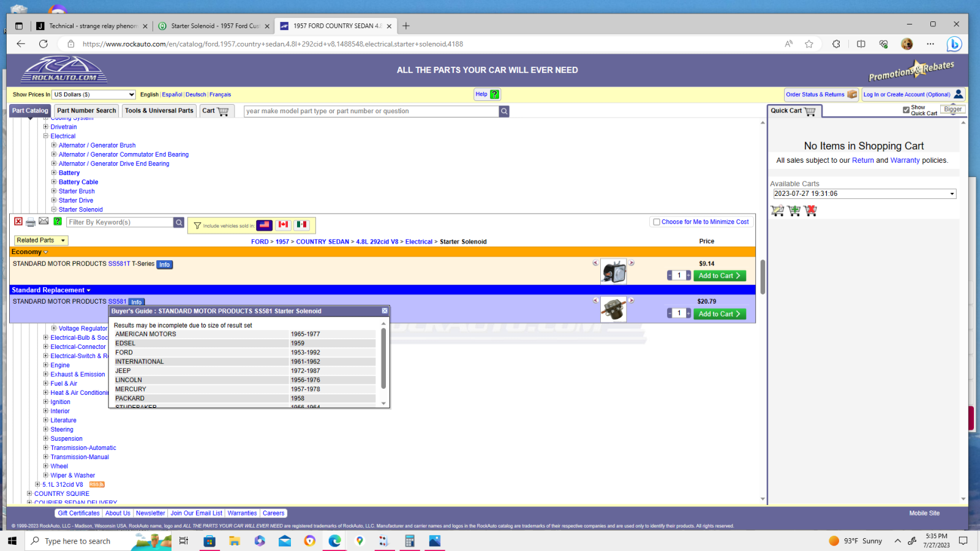
Task: Click the Bigger quick cart button
Action: click(952, 109)
